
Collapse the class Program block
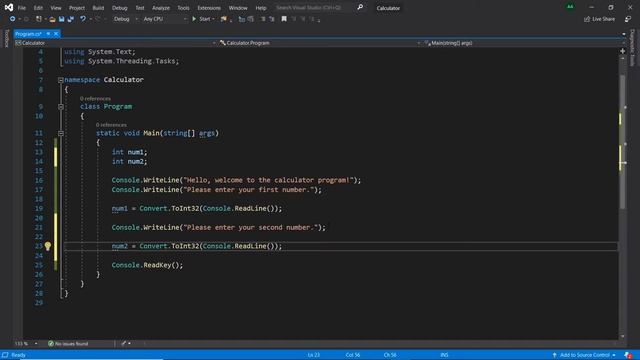tap(60, 107)
